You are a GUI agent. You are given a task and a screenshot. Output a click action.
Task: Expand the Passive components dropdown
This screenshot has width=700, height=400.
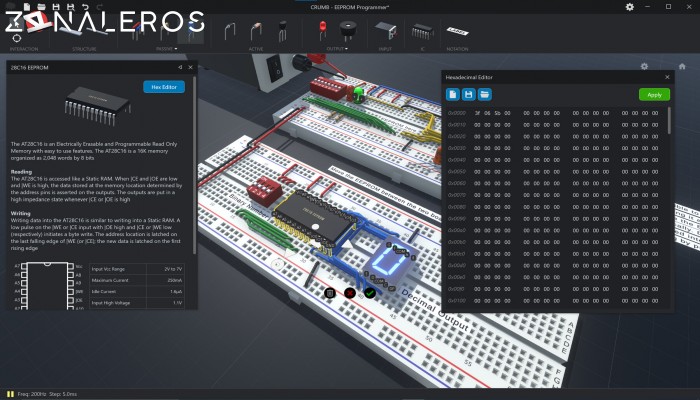pyautogui.click(x=167, y=49)
